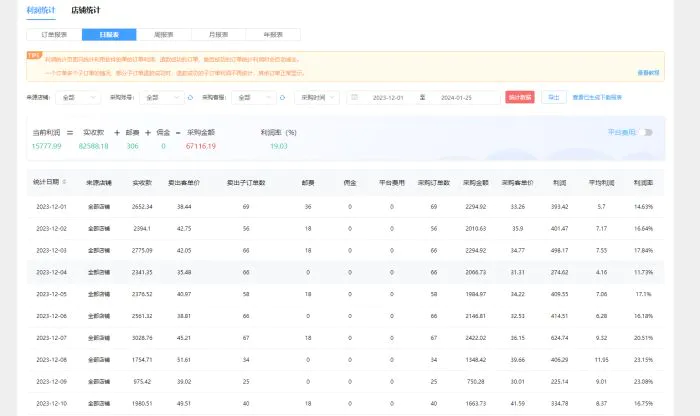
Task: Click 采购金额 column header in table
Action: (x=475, y=183)
